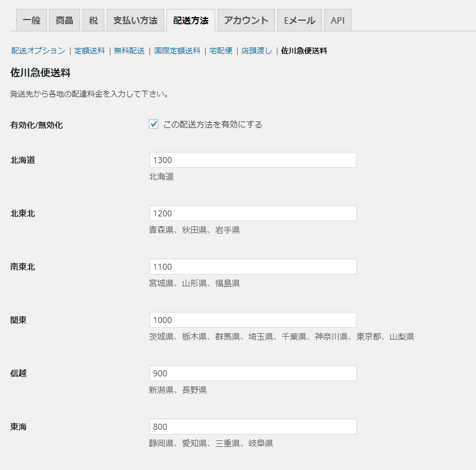Switch to the 商品 tab
The width and height of the screenshot is (476, 470).
click(x=65, y=20)
